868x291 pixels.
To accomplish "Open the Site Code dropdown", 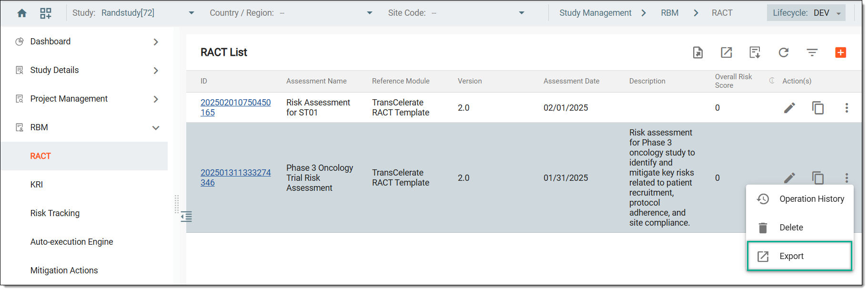I will (522, 13).
